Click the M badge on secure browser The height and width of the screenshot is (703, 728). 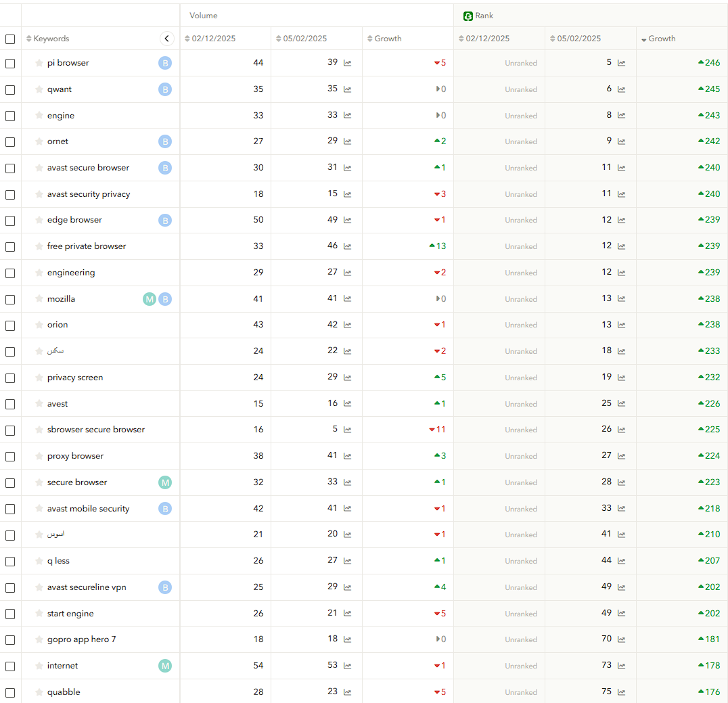pyautogui.click(x=165, y=482)
